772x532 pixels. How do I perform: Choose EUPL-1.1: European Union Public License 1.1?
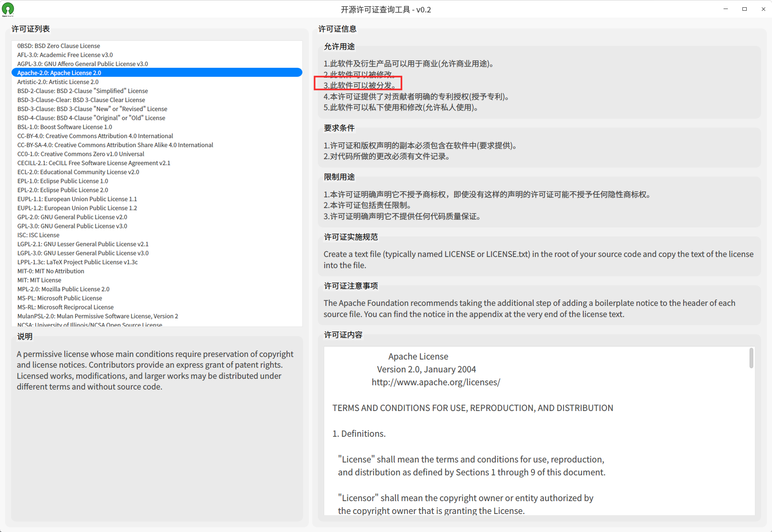(157, 199)
